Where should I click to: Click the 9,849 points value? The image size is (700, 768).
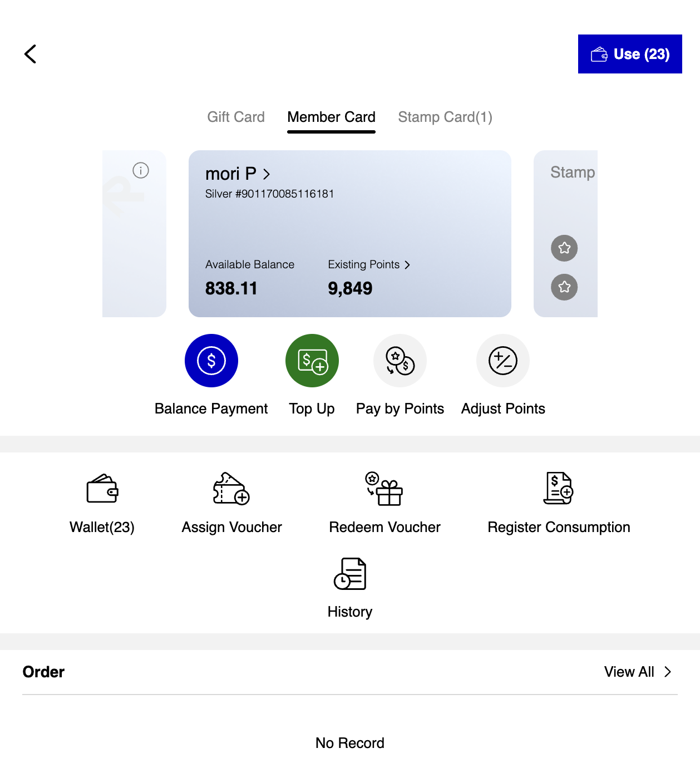point(350,288)
